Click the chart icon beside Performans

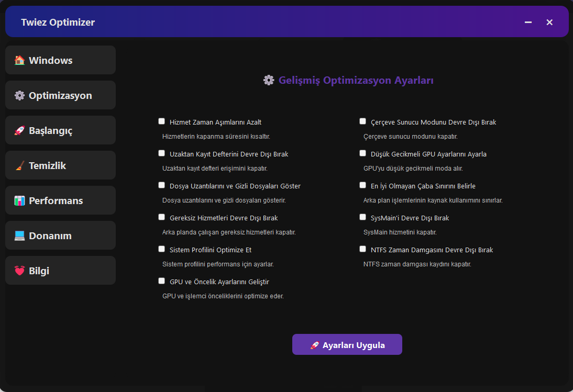[19, 200]
